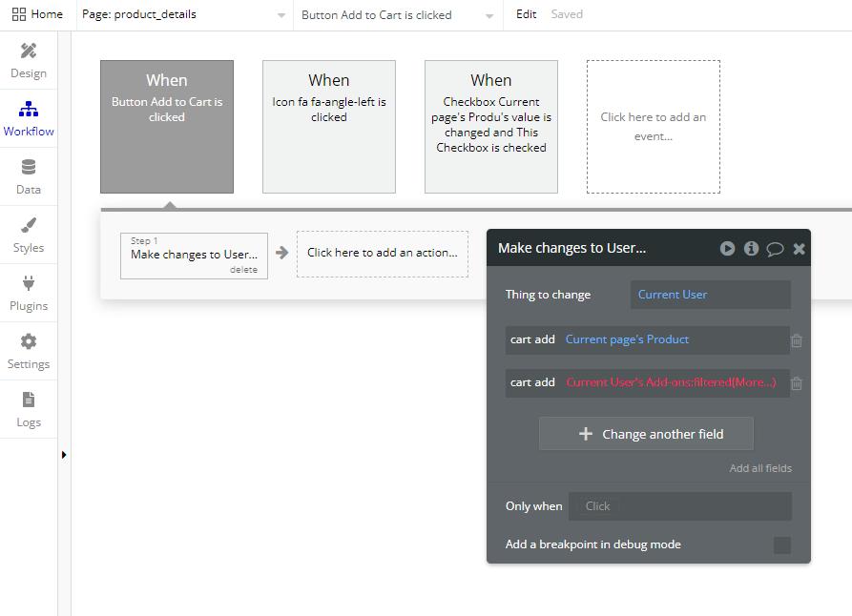
Task: Open the Styles brush icon
Action: 29,225
